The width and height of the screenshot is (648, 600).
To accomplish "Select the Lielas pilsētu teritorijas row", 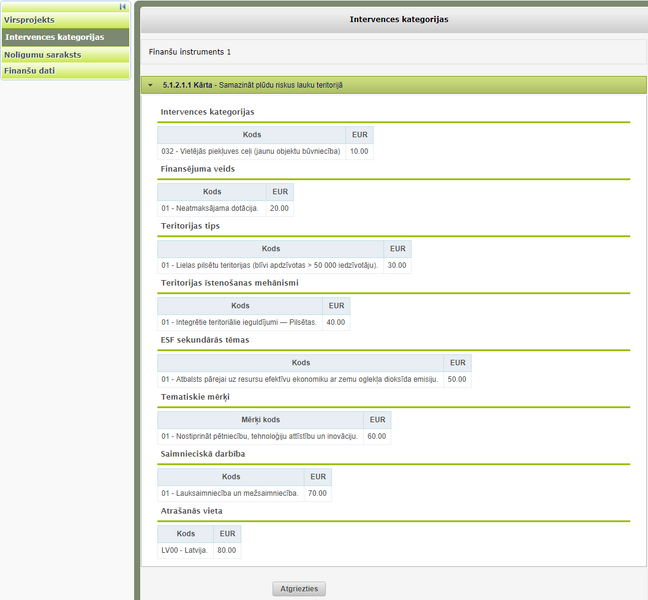I will pyautogui.click(x=284, y=265).
